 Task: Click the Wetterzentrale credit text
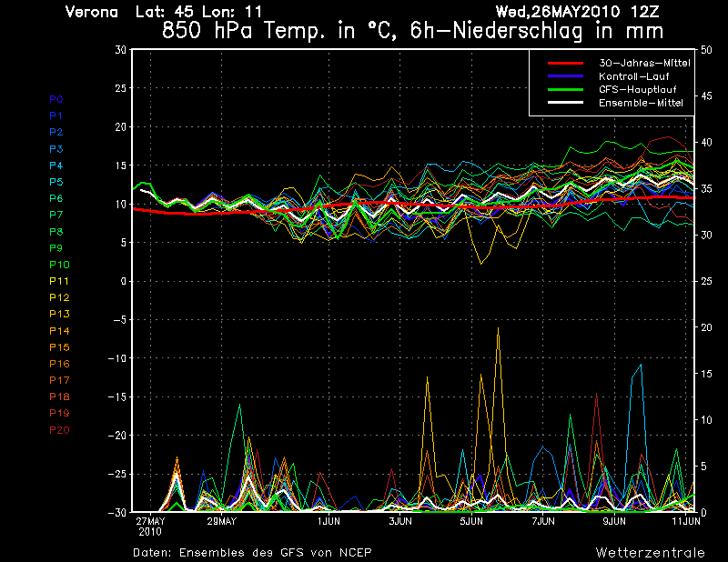click(x=650, y=552)
